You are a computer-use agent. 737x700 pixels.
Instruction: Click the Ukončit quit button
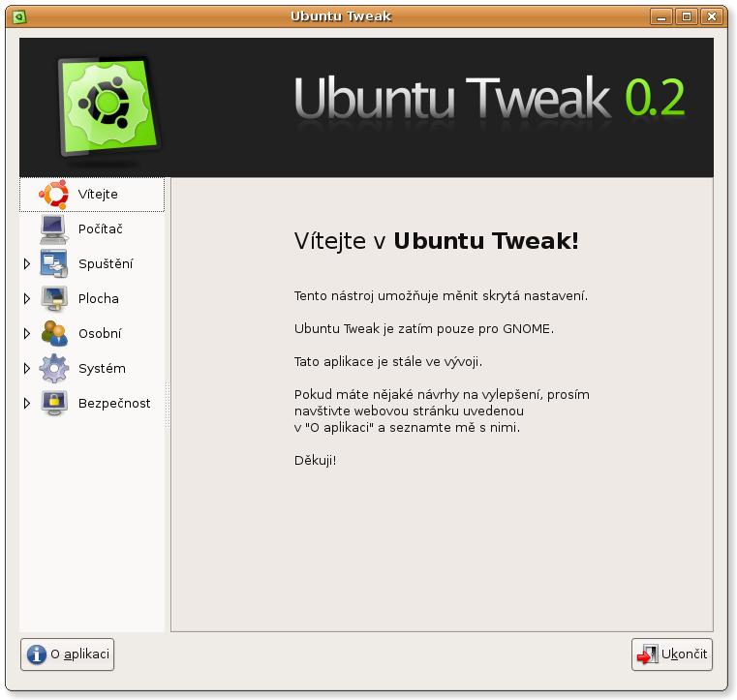[672, 654]
